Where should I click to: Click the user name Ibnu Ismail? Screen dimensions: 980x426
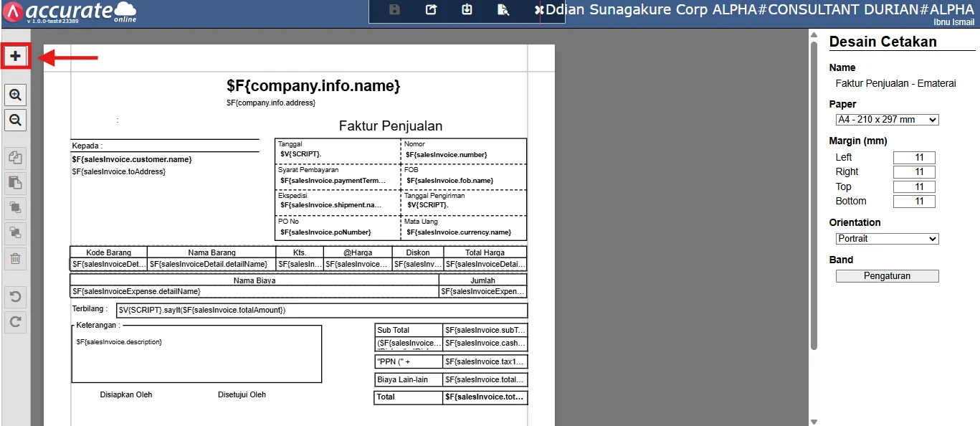click(x=953, y=22)
